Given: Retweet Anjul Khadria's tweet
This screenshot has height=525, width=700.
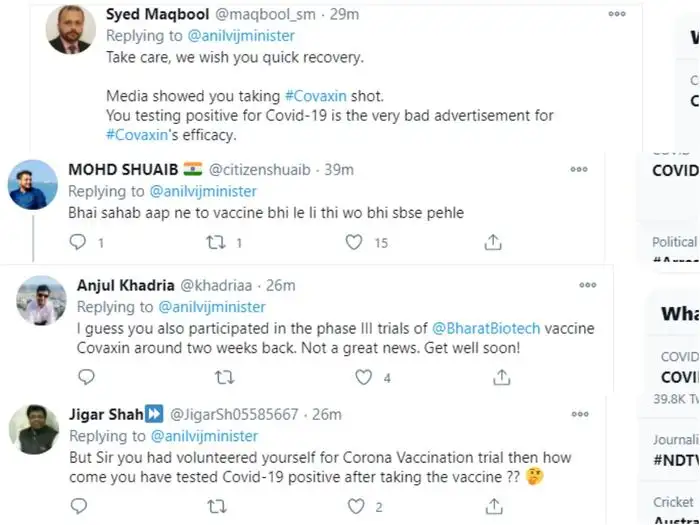Looking at the screenshot, I should 225,377.
